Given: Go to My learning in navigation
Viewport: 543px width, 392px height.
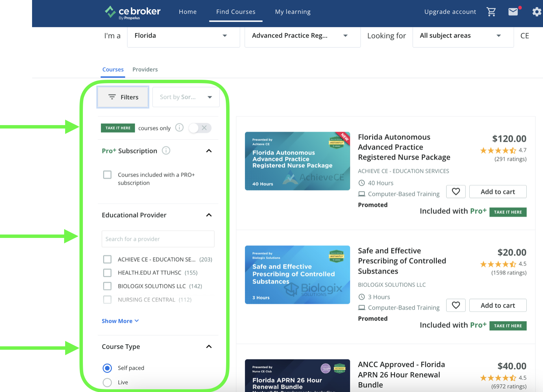Looking at the screenshot, I should [293, 12].
